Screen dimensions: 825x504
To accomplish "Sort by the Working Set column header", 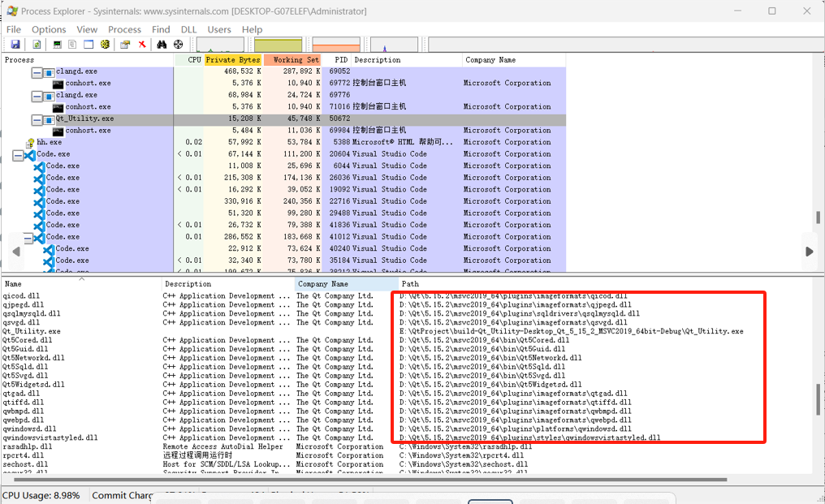I will pos(292,60).
